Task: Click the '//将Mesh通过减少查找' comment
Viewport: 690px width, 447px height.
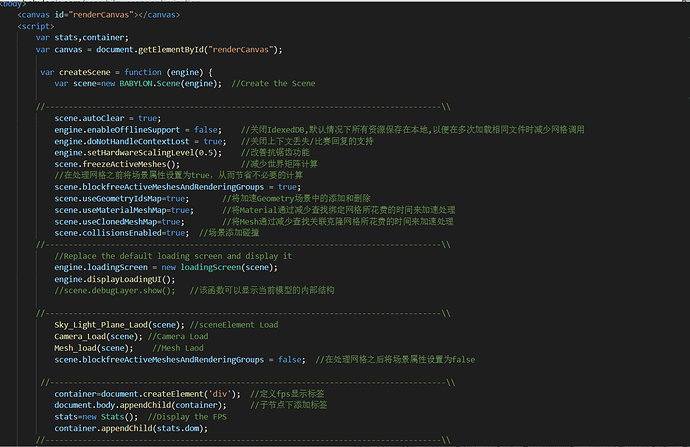Action: pos(338,221)
